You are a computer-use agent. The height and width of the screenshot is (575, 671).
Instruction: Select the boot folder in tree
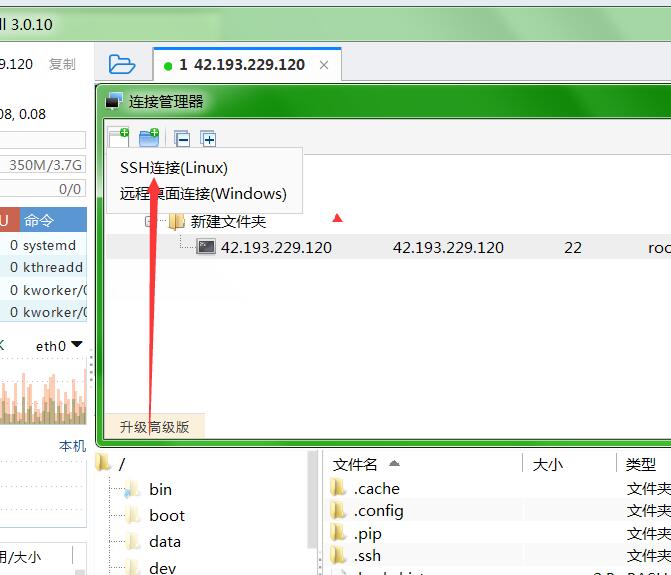[x=166, y=515]
